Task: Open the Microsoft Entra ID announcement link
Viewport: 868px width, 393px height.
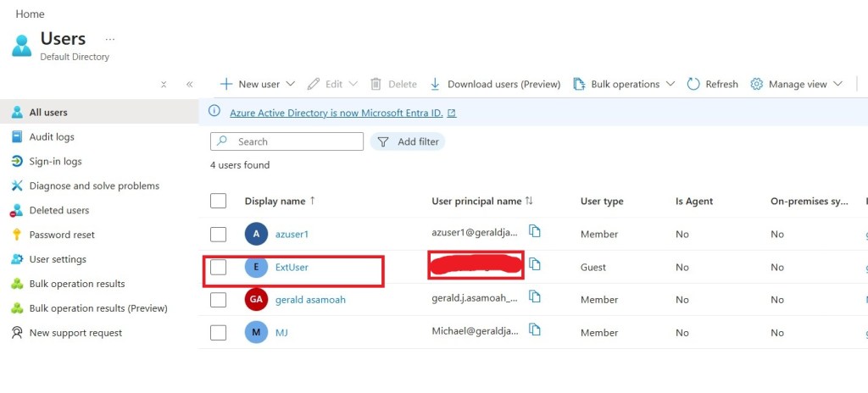Action: click(x=336, y=113)
